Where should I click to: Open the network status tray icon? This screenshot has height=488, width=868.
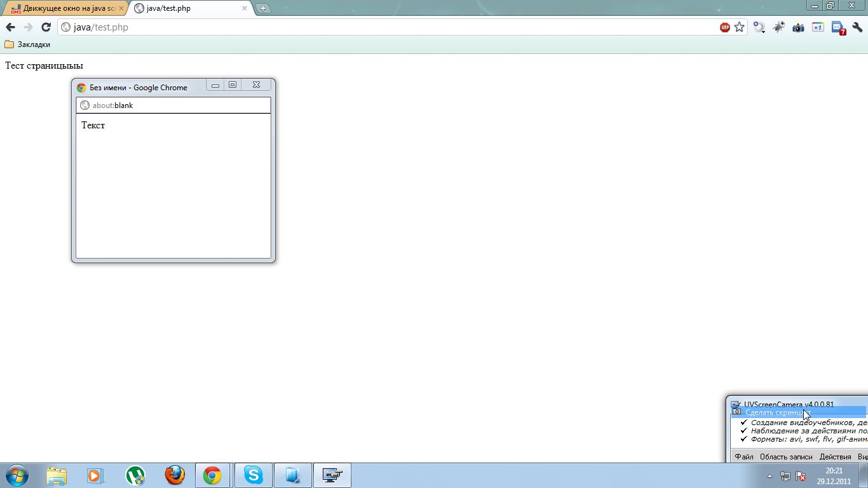click(785, 475)
